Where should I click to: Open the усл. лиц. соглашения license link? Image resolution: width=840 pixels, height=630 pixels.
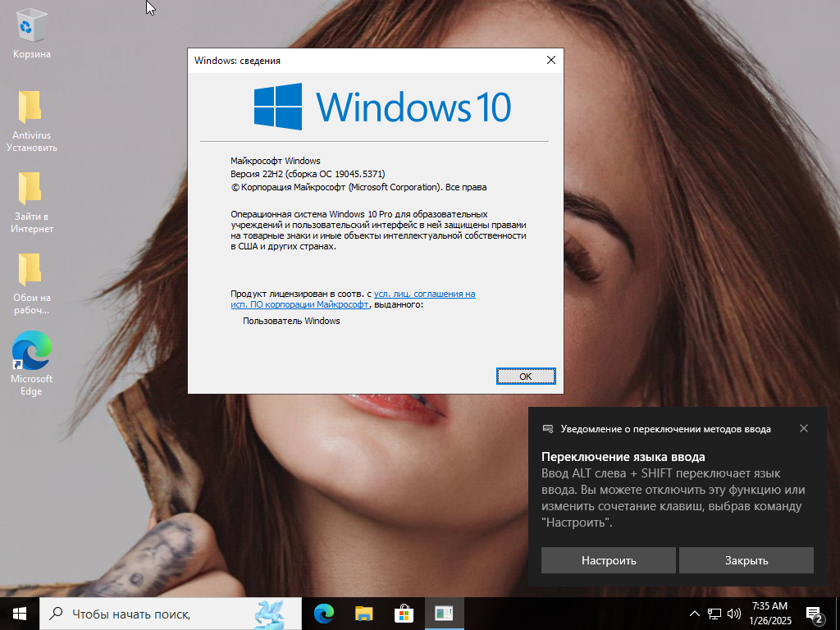tap(353, 299)
